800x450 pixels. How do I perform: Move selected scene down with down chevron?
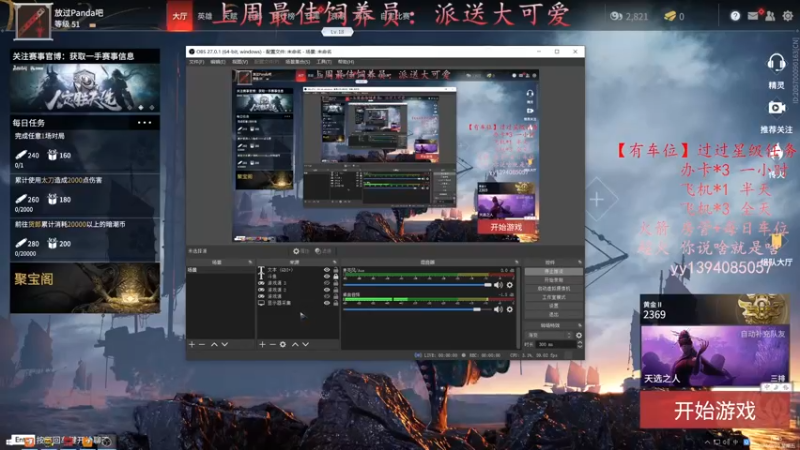[224, 344]
